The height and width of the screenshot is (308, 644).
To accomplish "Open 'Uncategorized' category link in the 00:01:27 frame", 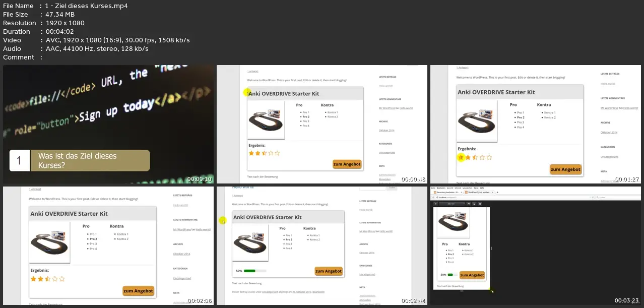I will [610, 157].
